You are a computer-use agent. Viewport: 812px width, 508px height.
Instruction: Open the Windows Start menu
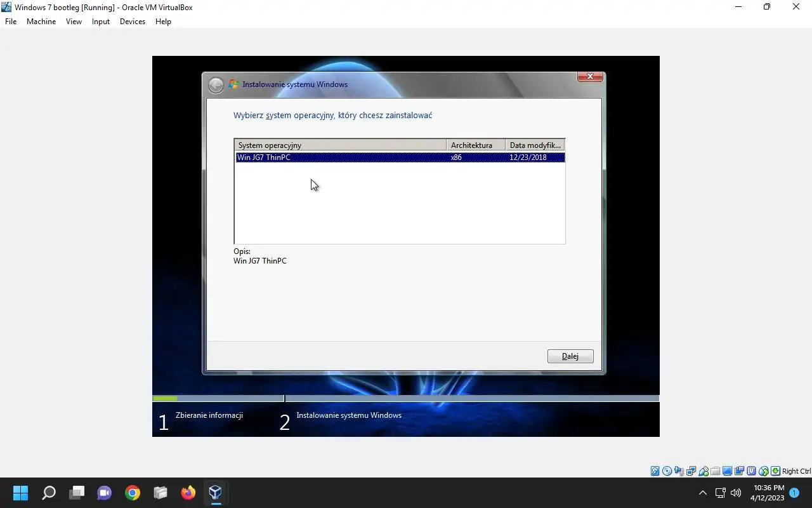pos(21,493)
